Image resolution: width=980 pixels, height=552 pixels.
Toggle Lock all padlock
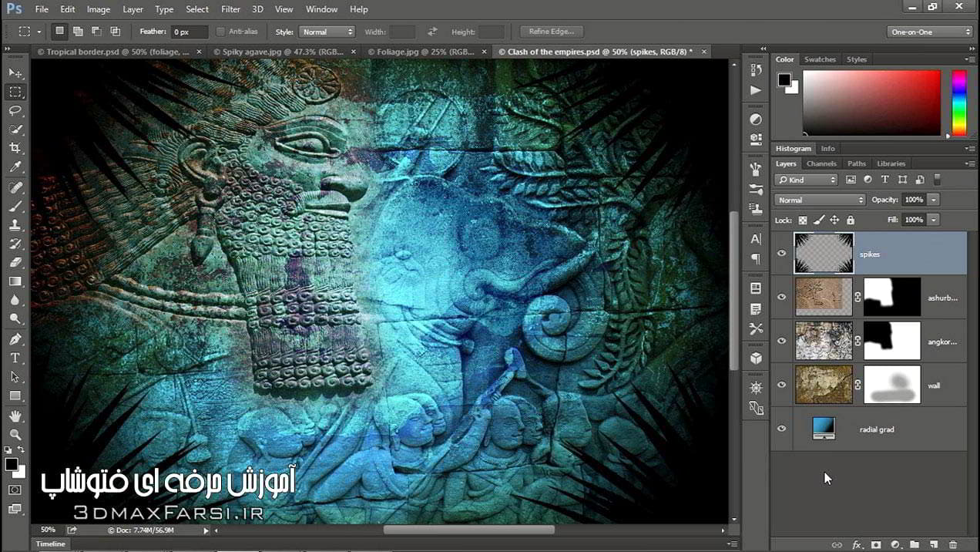pyautogui.click(x=851, y=220)
